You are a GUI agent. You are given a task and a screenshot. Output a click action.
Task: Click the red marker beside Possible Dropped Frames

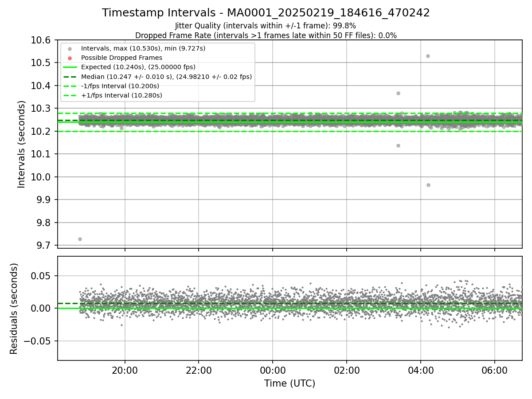pyautogui.click(x=70, y=58)
